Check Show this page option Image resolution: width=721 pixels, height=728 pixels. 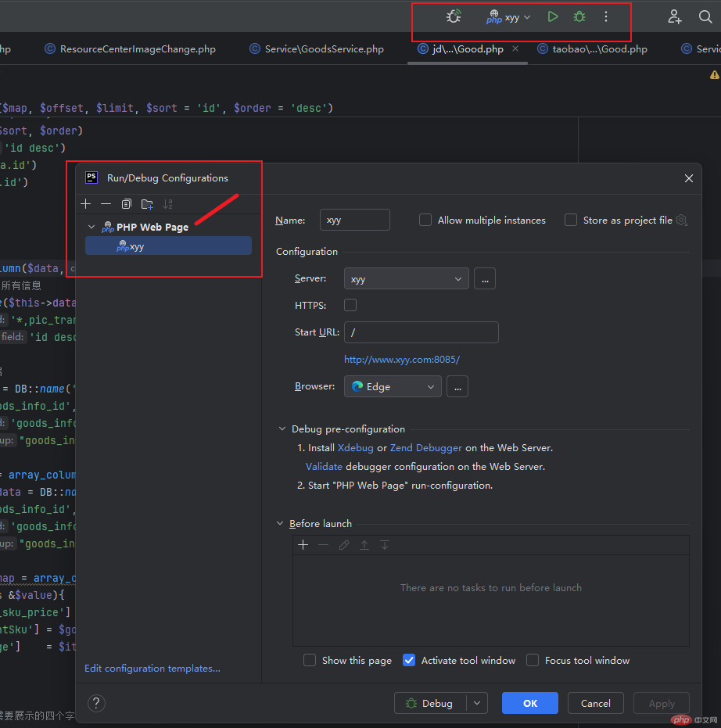click(310, 660)
